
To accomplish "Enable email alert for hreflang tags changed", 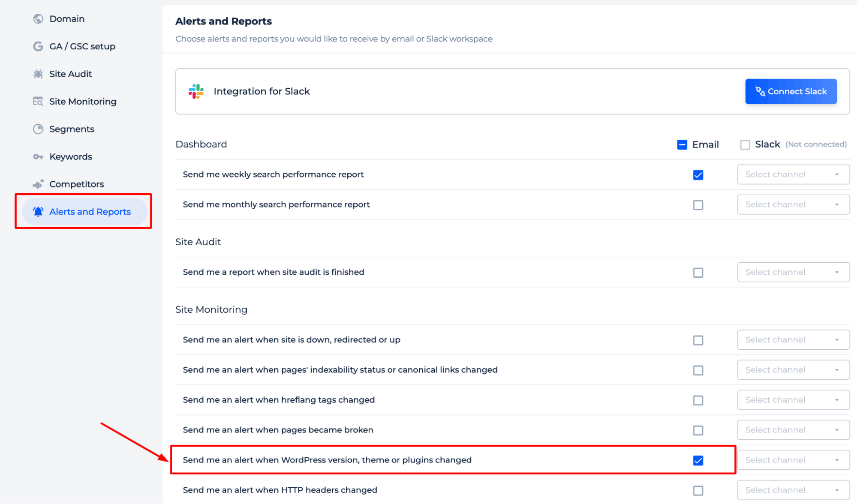I will (698, 400).
